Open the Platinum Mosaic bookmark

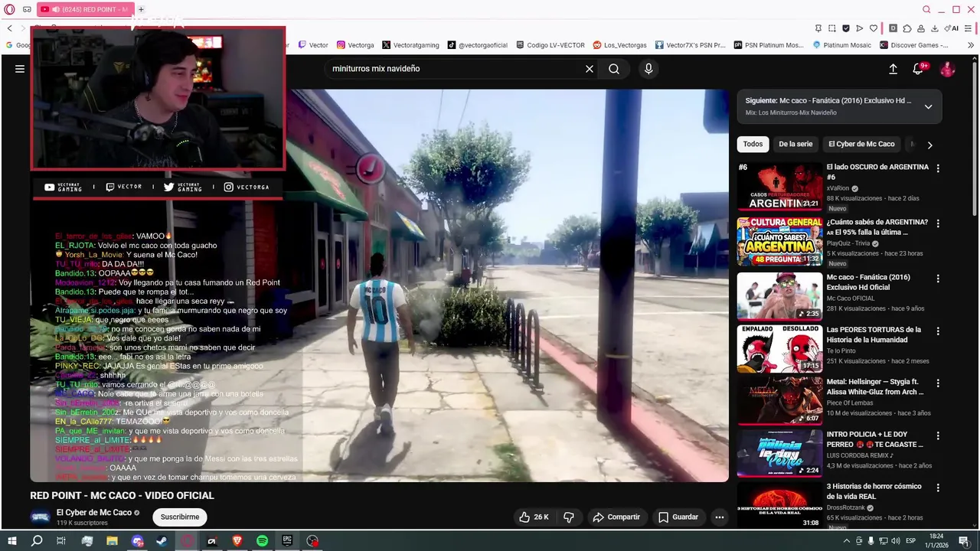click(x=841, y=45)
